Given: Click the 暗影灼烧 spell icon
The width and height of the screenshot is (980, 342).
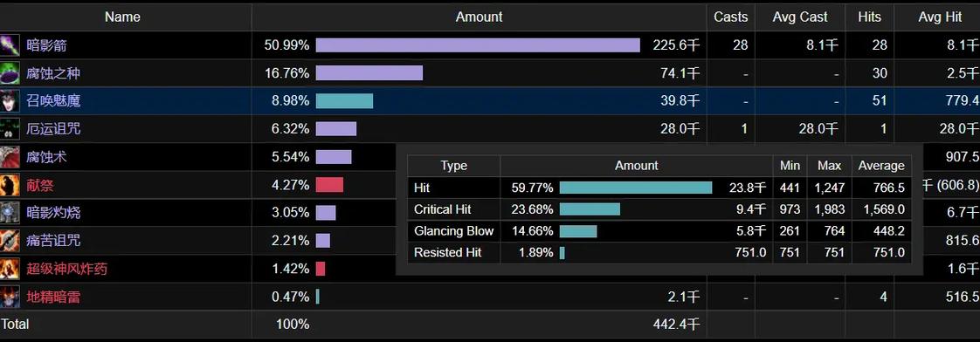Looking at the screenshot, I should click(x=10, y=213).
